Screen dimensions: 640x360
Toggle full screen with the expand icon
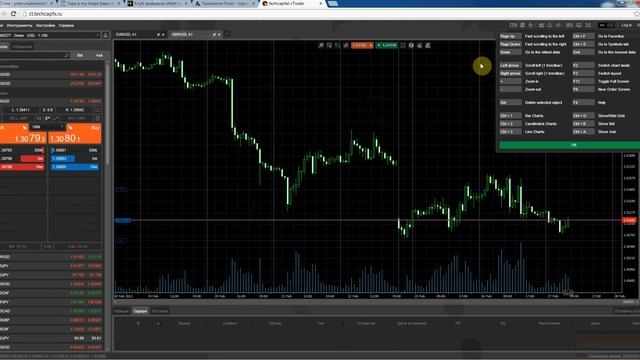coord(588,25)
